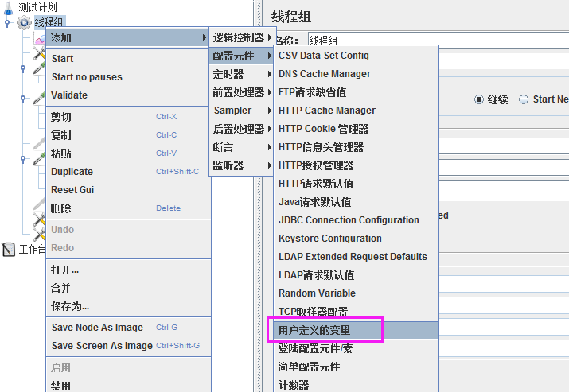Select 禁用 menu item
Screen dimensions: 569x392
pyautogui.click(x=128, y=386)
